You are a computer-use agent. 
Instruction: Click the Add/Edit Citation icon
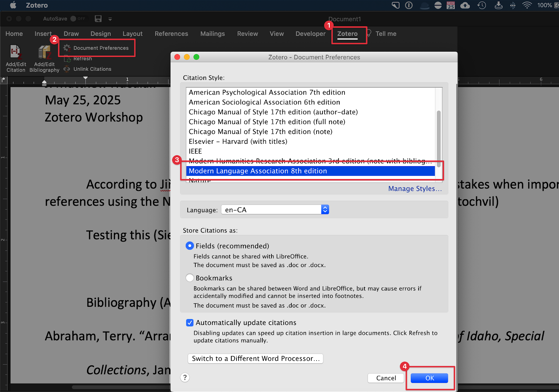(15, 52)
